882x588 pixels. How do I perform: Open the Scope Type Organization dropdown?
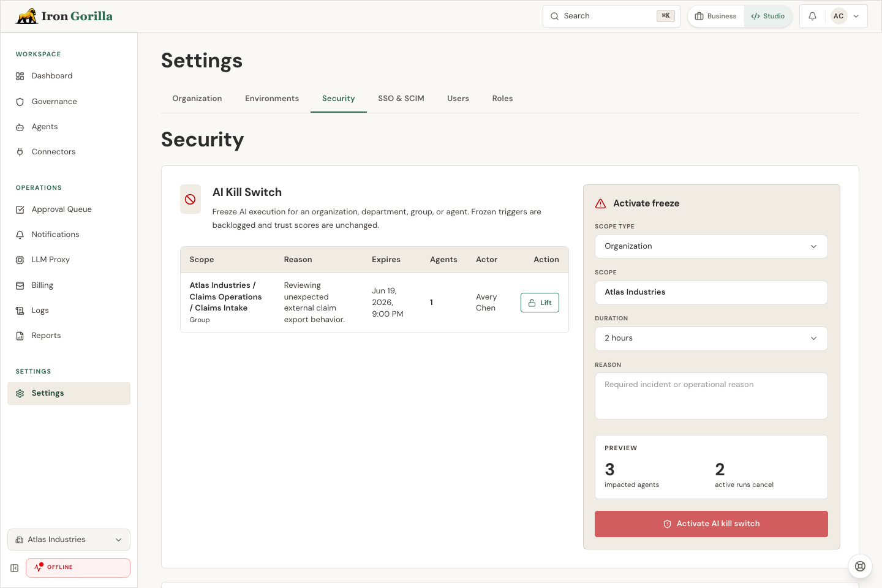click(x=711, y=246)
